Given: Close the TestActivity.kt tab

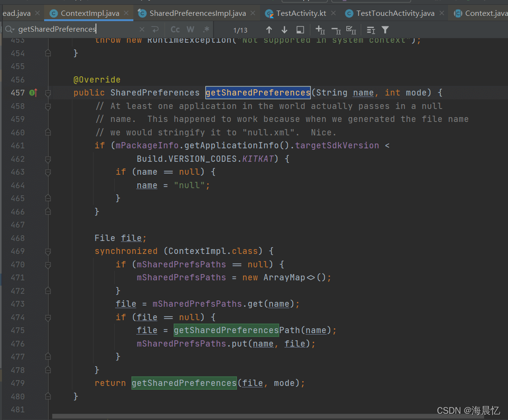Looking at the screenshot, I should [x=333, y=13].
